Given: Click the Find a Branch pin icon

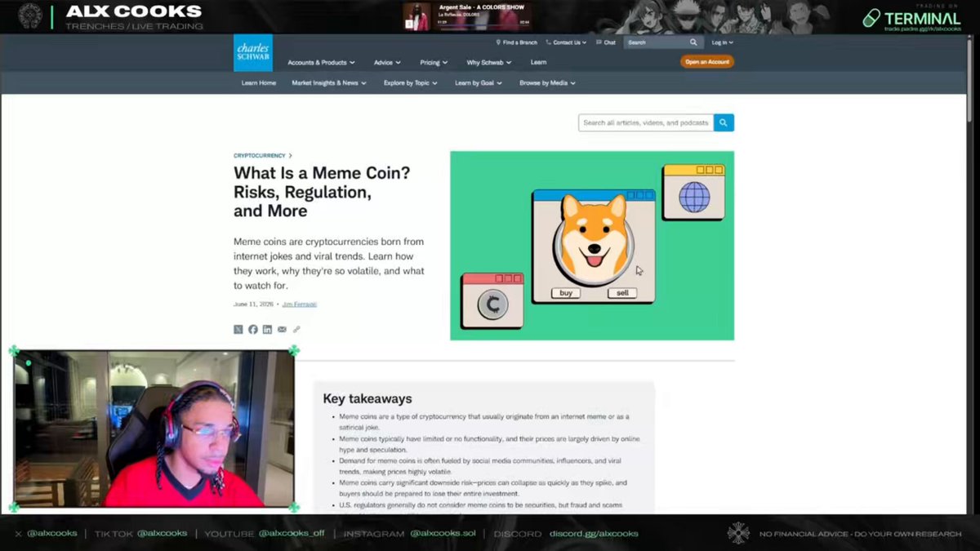Looking at the screenshot, I should coord(498,42).
